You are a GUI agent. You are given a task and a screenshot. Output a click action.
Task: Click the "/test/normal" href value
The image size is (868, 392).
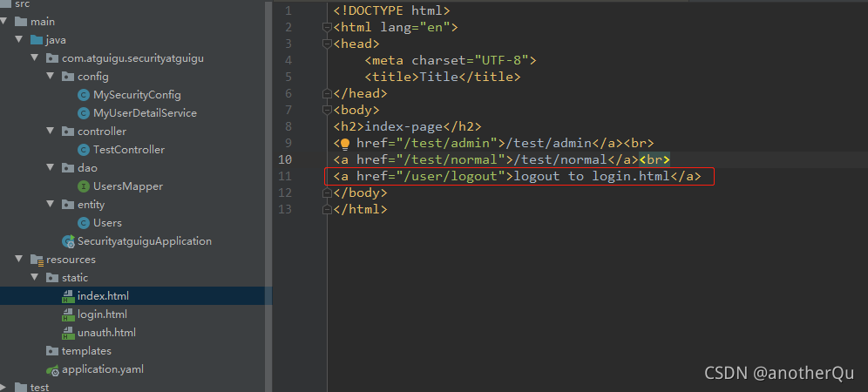pos(451,160)
